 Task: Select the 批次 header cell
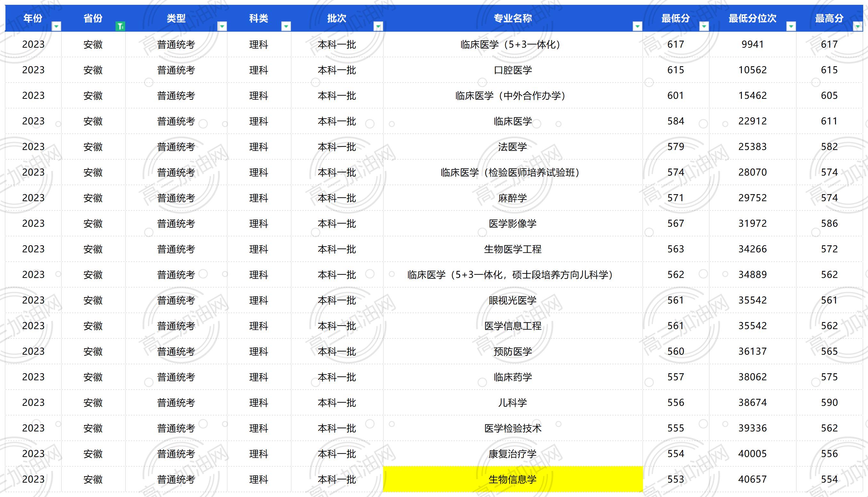click(x=337, y=18)
